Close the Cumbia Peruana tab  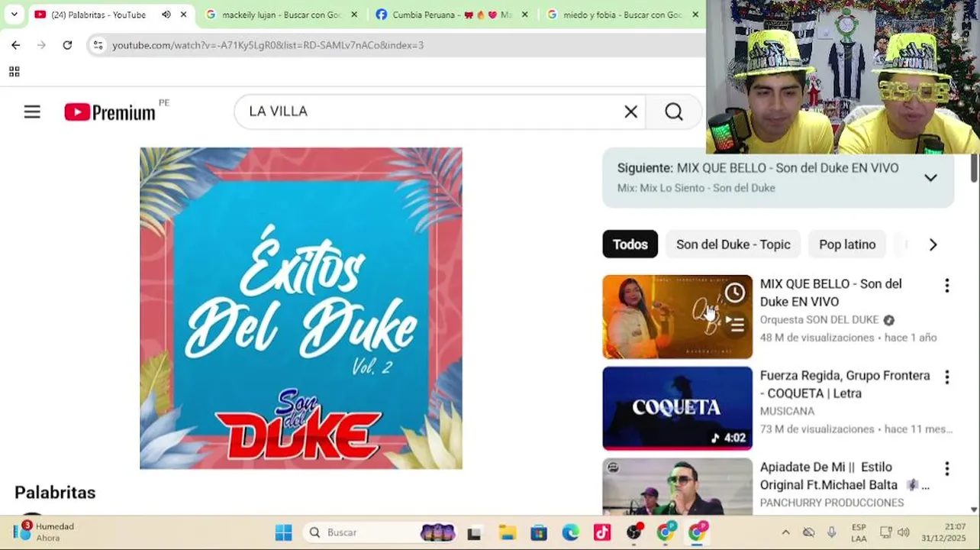coord(524,15)
